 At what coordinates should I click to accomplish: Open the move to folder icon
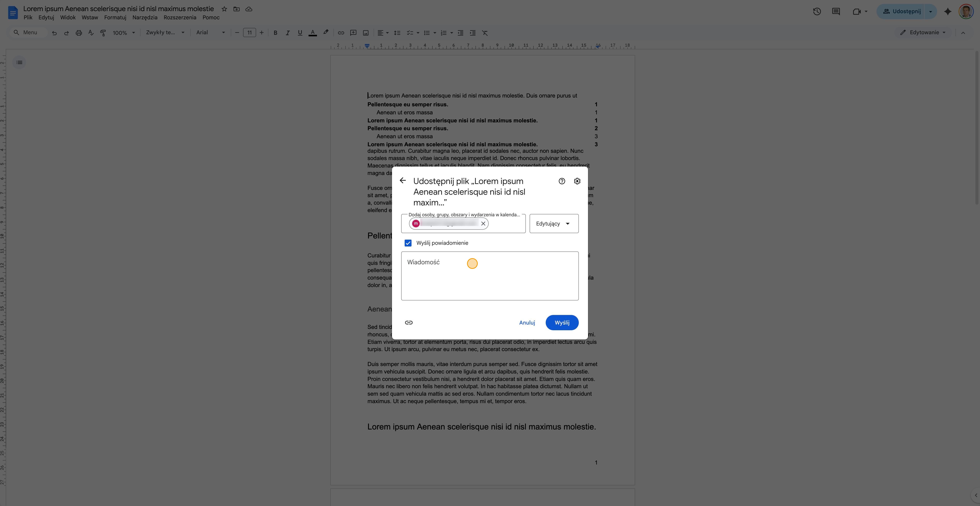click(236, 9)
